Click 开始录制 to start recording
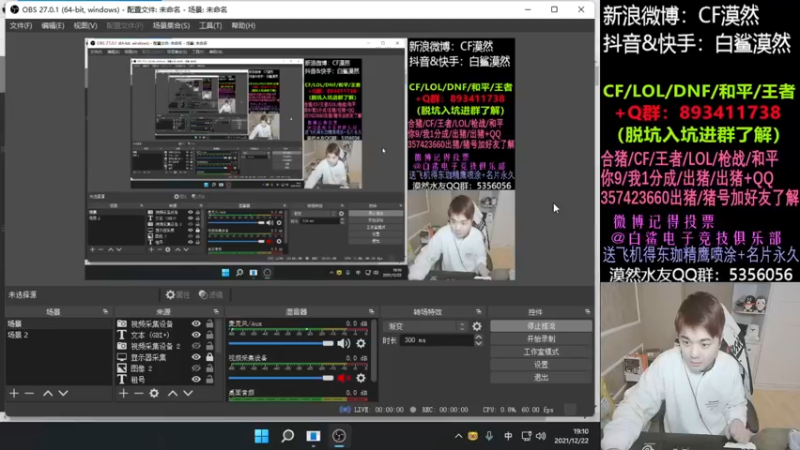 point(541,339)
